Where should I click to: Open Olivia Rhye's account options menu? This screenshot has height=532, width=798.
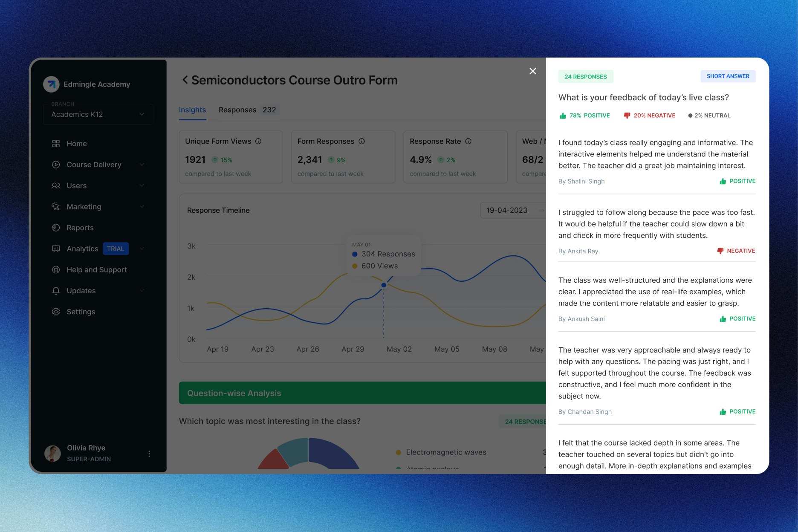(x=149, y=454)
